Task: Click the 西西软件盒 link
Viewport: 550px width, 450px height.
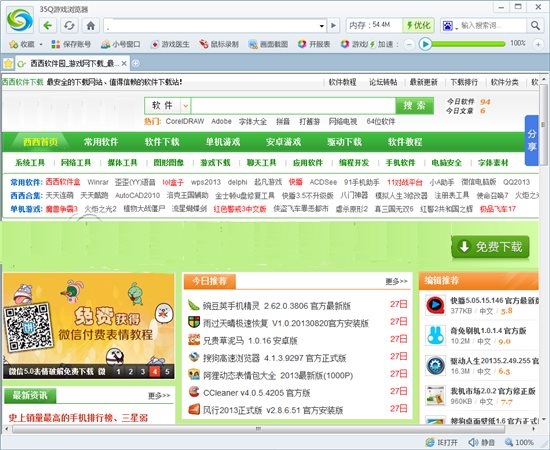Action: pyautogui.click(x=63, y=182)
